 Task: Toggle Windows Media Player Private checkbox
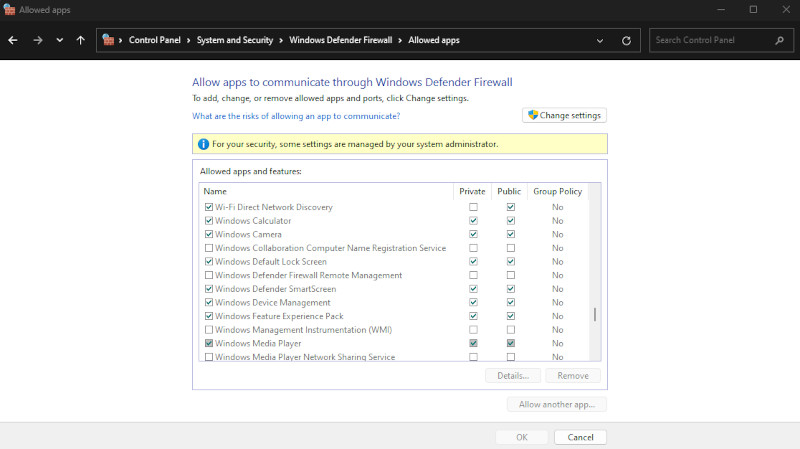click(x=473, y=343)
